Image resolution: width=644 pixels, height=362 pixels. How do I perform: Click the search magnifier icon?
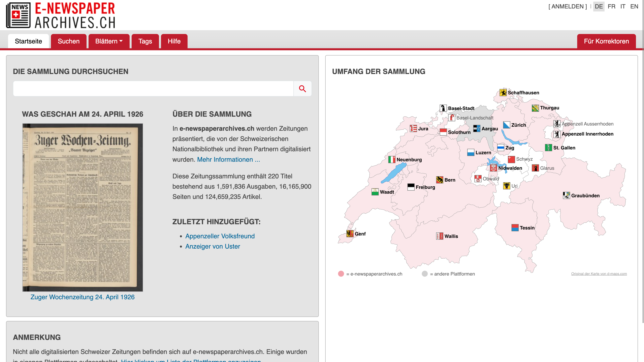[x=302, y=88]
